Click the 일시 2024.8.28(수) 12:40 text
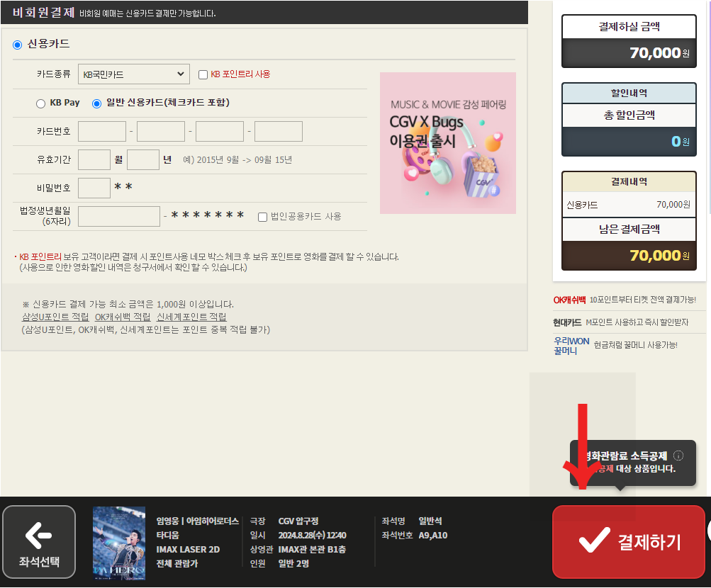The width and height of the screenshot is (711, 588). point(298,536)
